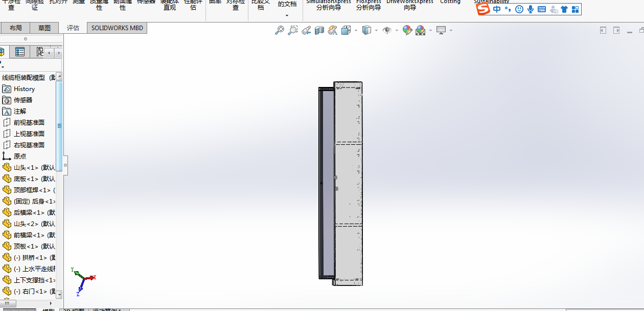The width and height of the screenshot is (644, 311).
Task: Click the Zoom to Fit magnifier icon
Action: 280,31
